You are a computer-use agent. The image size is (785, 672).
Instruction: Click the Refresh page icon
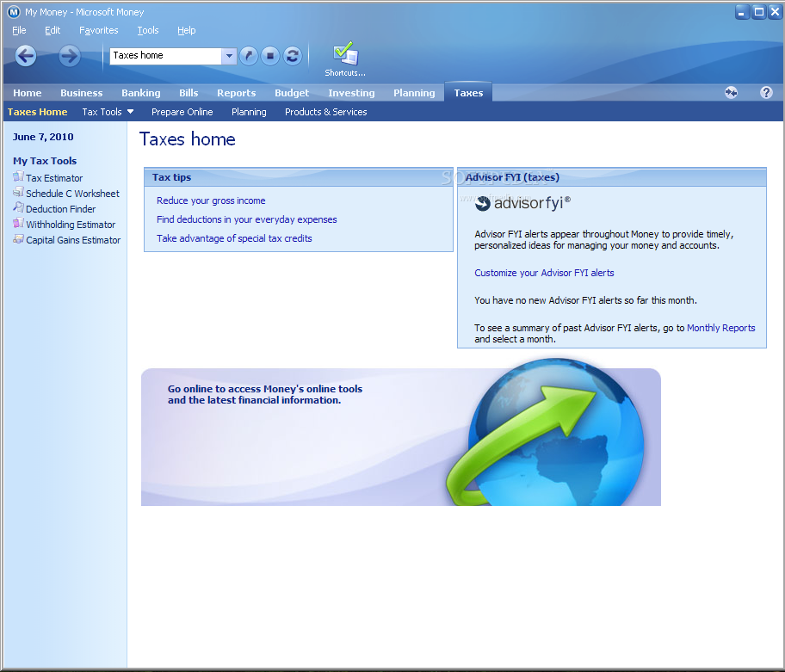pyautogui.click(x=293, y=56)
